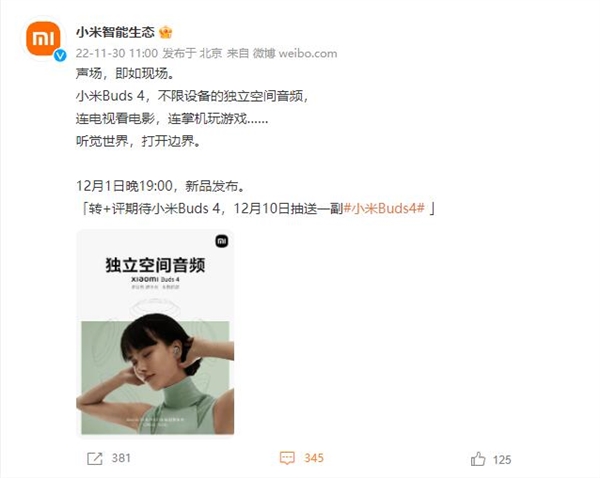The height and width of the screenshot is (478, 600).
Task: Click the crown membership badge beside username
Action: pyautogui.click(x=166, y=32)
